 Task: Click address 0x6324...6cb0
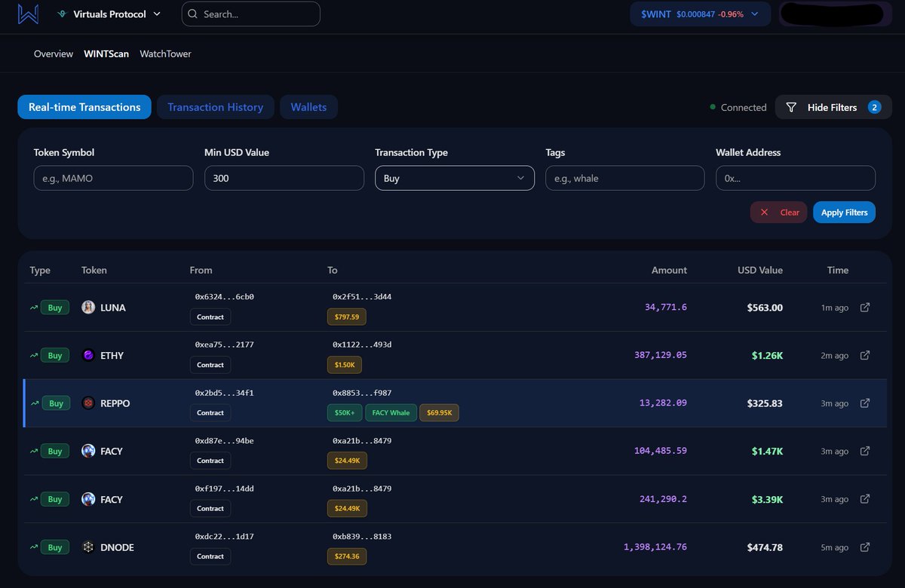[x=224, y=297]
